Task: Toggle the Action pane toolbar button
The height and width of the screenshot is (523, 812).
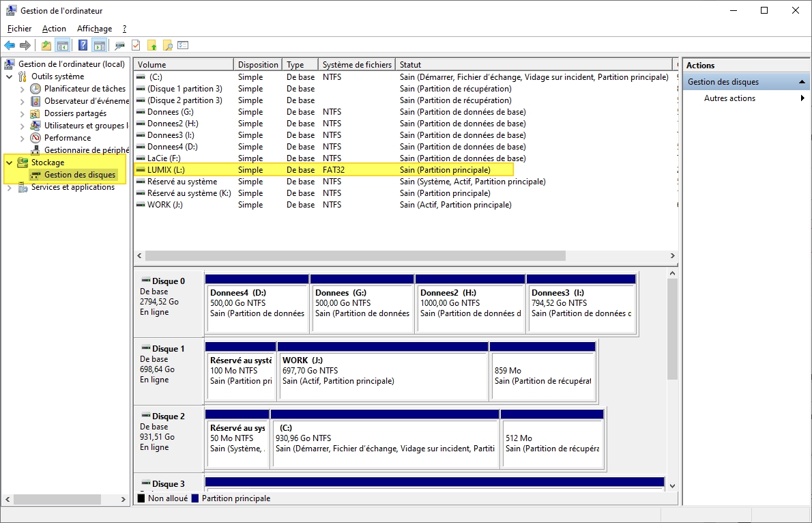Action: point(100,46)
